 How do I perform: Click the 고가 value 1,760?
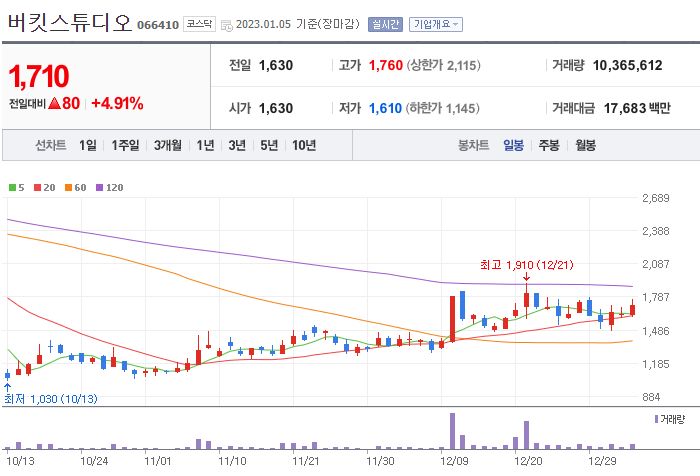(x=386, y=66)
